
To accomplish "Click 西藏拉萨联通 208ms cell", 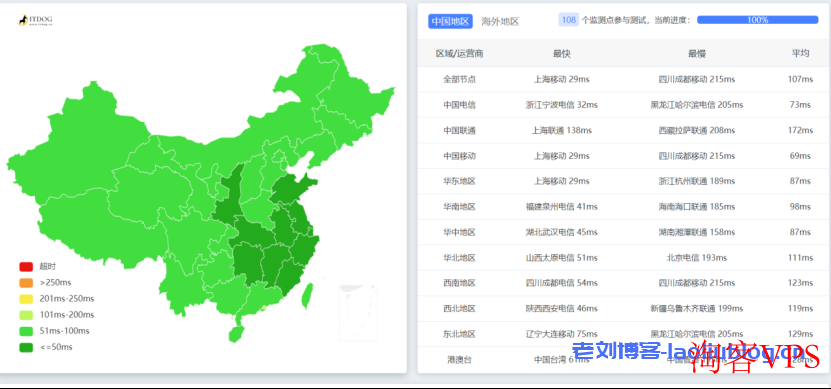I will pos(697,130).
